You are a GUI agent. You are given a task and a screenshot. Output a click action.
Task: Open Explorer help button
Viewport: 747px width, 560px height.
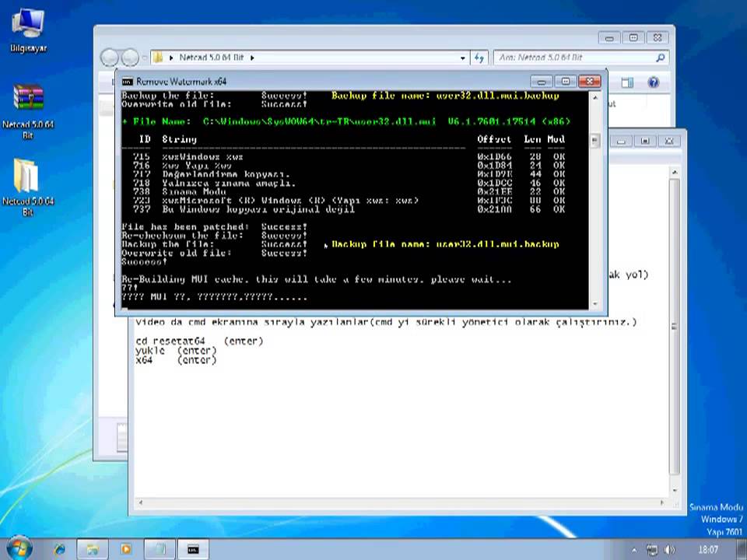point(653,82)
